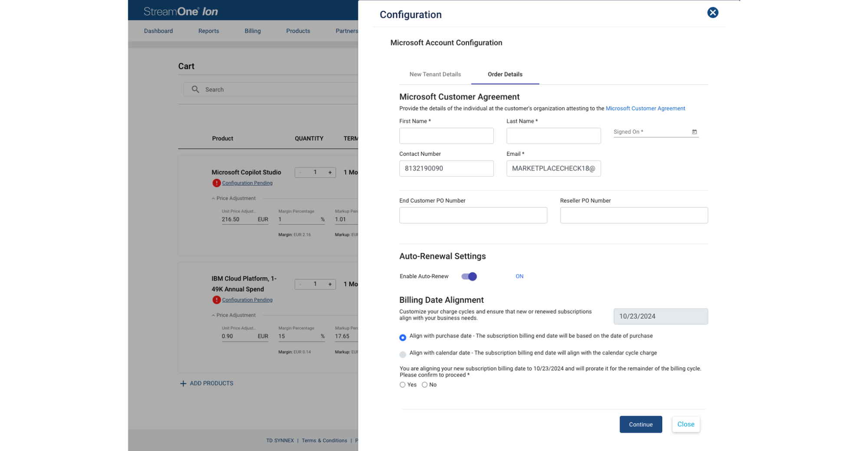The image size is (868, 451).
Task: Click into the First Name field
Action: click(446, 136)
